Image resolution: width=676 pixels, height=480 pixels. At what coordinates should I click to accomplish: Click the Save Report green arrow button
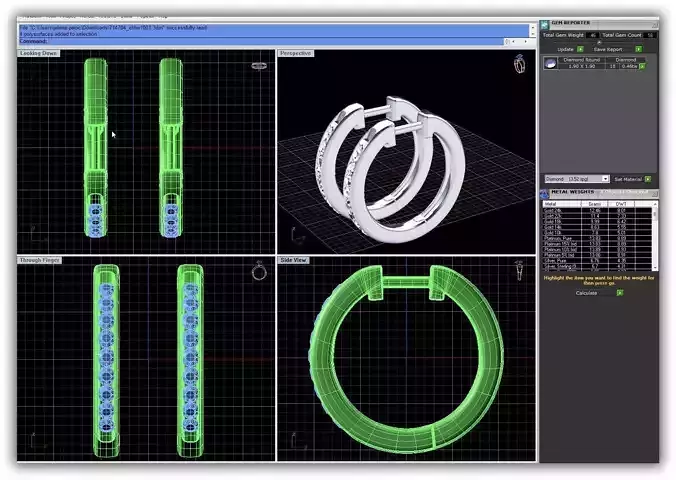pos(638,49)
